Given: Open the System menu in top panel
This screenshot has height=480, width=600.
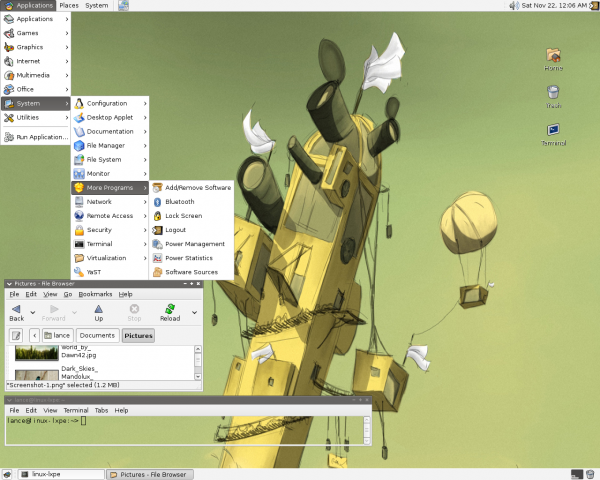Looking at the screenshot, I should pos(96,5).
